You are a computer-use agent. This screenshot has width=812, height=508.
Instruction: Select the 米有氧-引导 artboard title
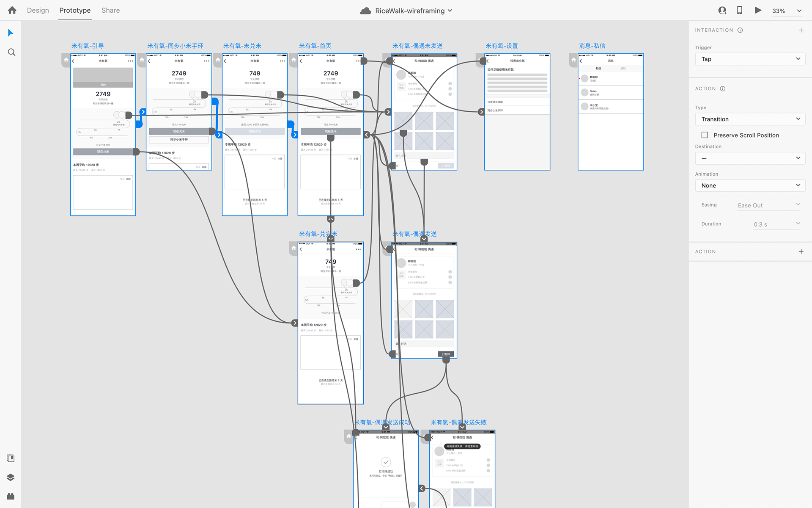[88, 46]
